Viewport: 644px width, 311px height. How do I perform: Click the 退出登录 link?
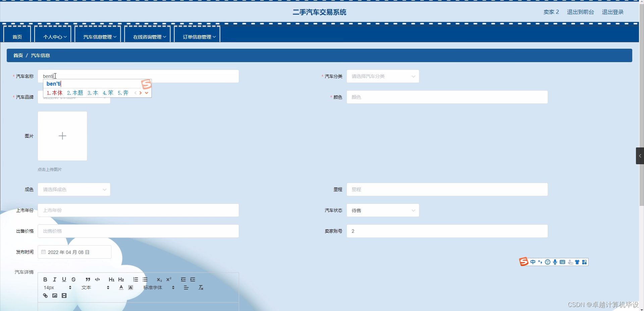[x=612, y=12]
